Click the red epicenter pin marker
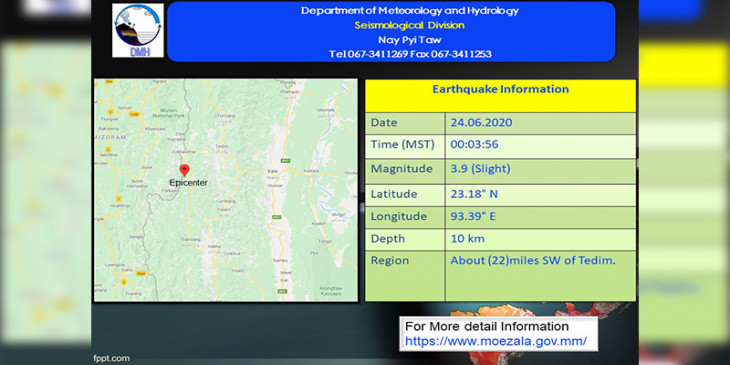This screenshot has width=730, height=365. [184, 170]
